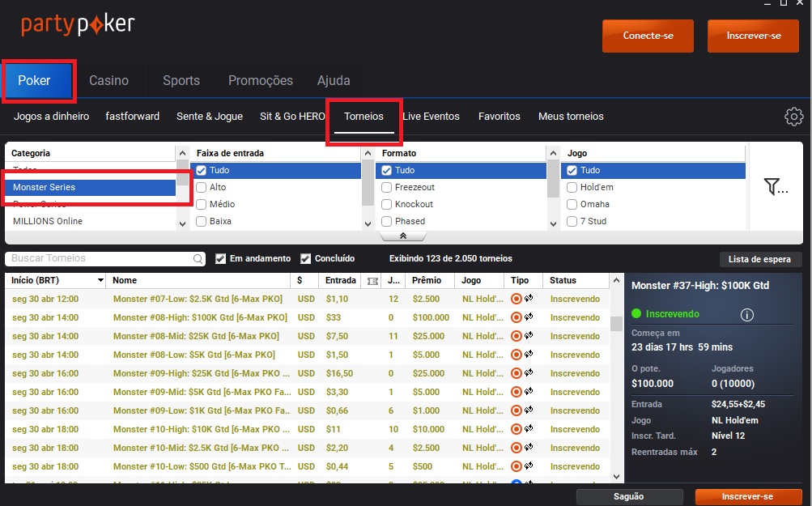Viewport: 812px width, 506px height.
Task: Focus the Buscar Torneios search field
Action: click(x=105, y=258)
